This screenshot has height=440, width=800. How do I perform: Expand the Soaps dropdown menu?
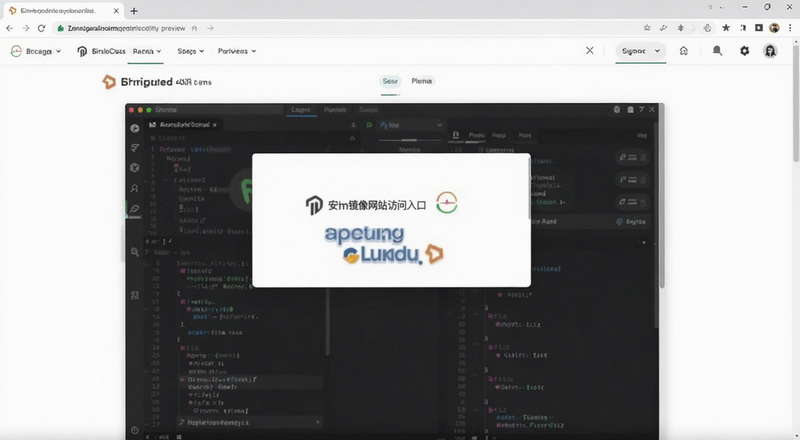tap(190, 51)
